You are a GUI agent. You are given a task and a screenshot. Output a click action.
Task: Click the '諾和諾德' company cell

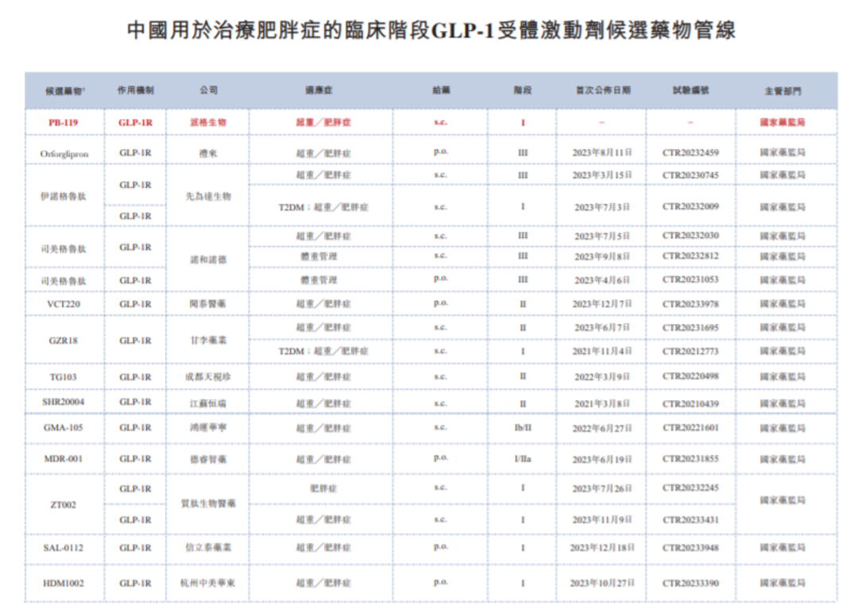point(208,260)
